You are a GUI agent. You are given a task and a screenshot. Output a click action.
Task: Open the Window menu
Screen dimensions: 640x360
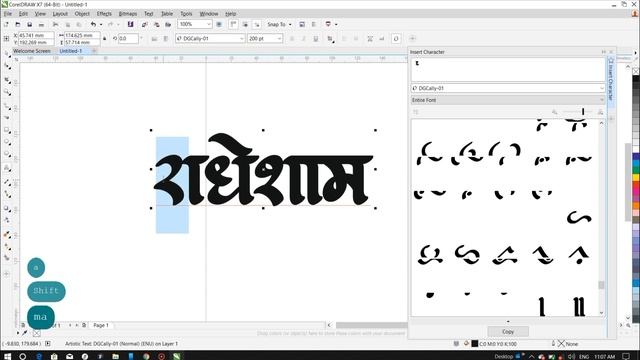point(209,14)
